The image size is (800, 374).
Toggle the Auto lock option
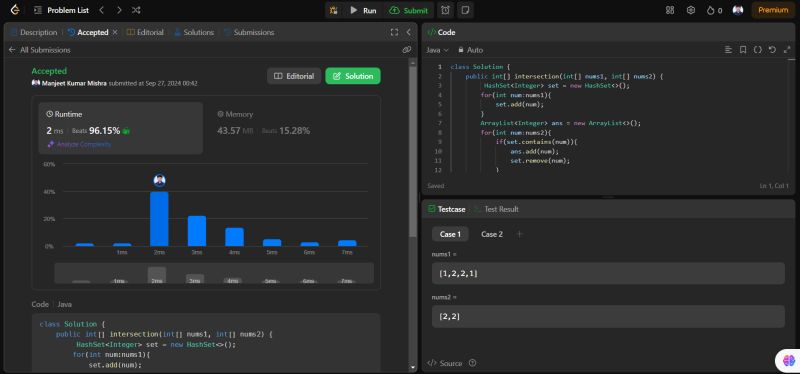pyautogui.click(x=470, y=50)
